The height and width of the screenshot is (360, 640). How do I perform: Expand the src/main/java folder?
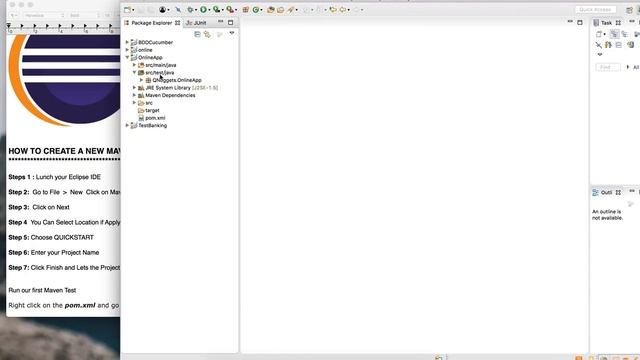click(x=134, y=65)
